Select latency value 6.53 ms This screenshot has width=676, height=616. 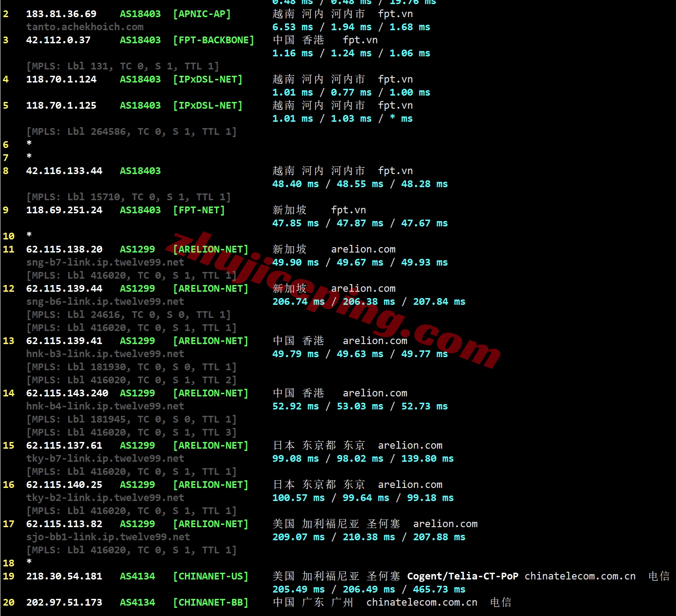tap(293, 27)
